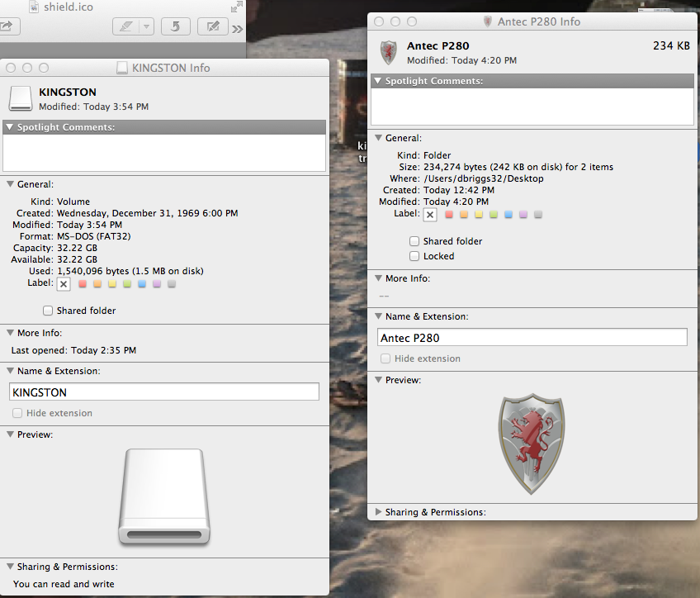700x598 pixels.
Task: Clear label with X box in KINGSTON Info
Action: (x=64, y=284)
